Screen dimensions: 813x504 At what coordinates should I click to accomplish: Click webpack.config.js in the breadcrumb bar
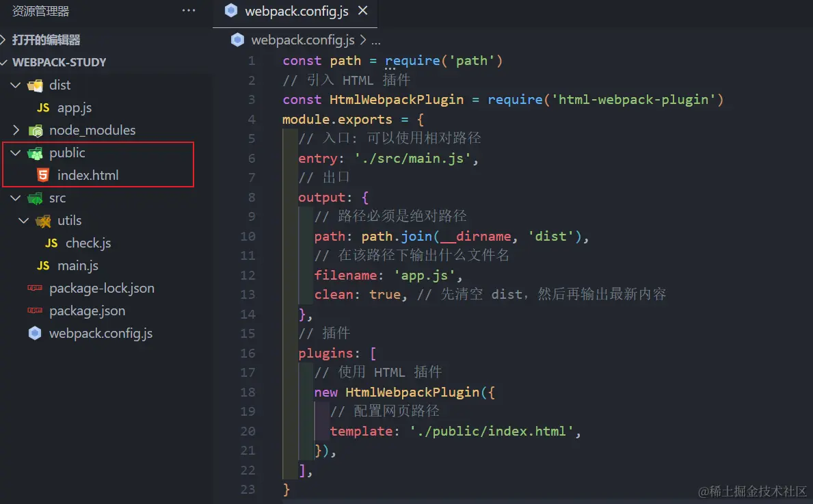point(303,40)
